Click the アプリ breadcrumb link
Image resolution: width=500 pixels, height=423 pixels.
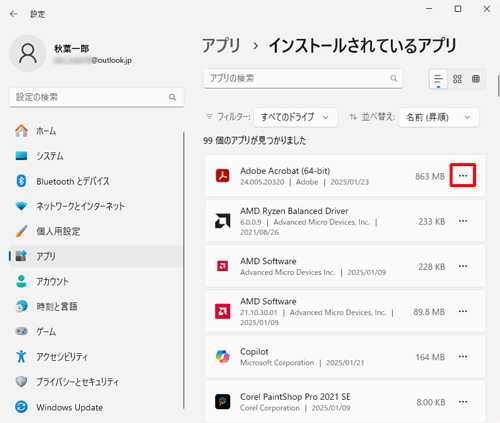pos(221,46)
